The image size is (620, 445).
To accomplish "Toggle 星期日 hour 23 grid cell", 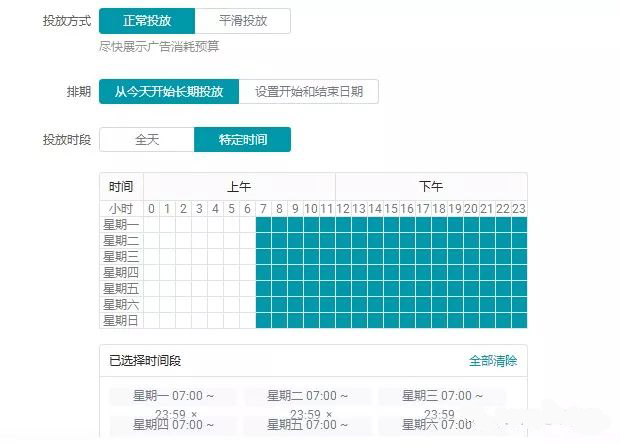I will coord(519,320).
